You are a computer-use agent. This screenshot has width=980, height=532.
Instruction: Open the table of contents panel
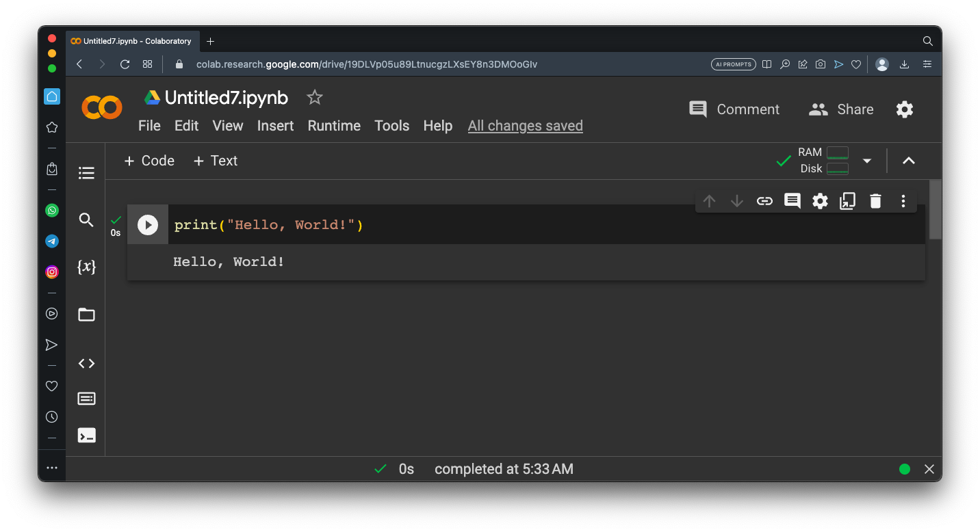(86, 173)
